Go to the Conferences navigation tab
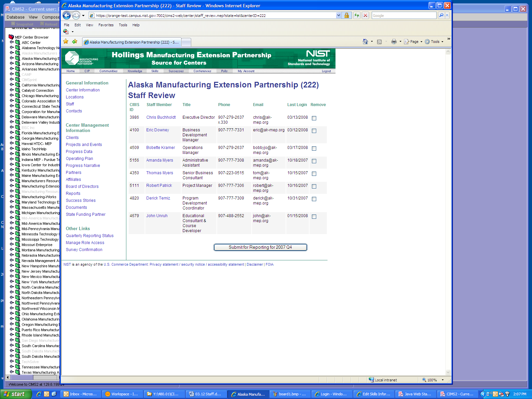This screenshot has width=532, height=399. pyautogui.click(x=202, y=71)
